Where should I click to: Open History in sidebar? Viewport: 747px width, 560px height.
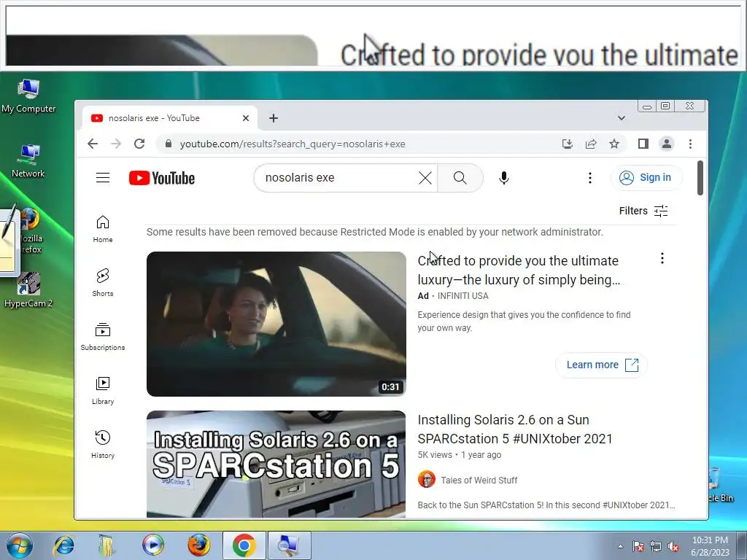coord(103,444)
